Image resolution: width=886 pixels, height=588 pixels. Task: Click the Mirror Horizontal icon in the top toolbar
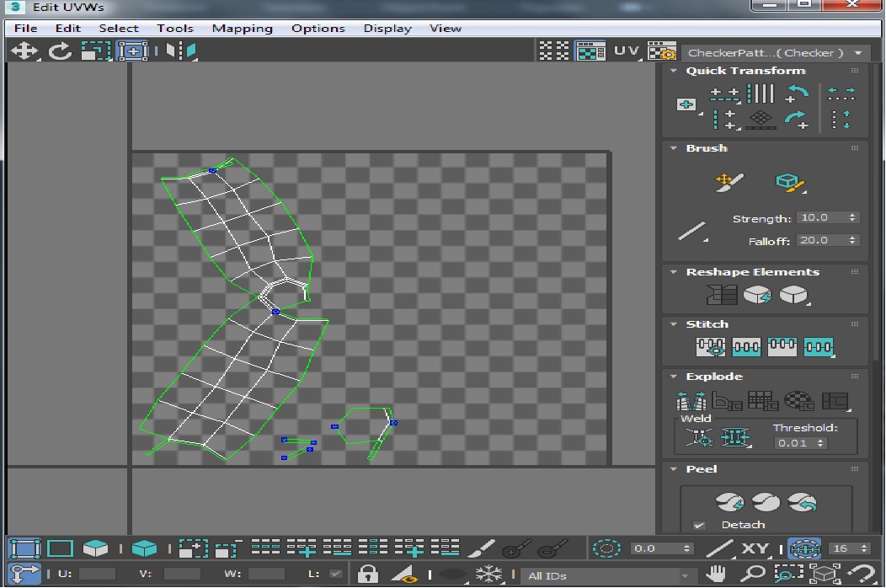(181, 51)
